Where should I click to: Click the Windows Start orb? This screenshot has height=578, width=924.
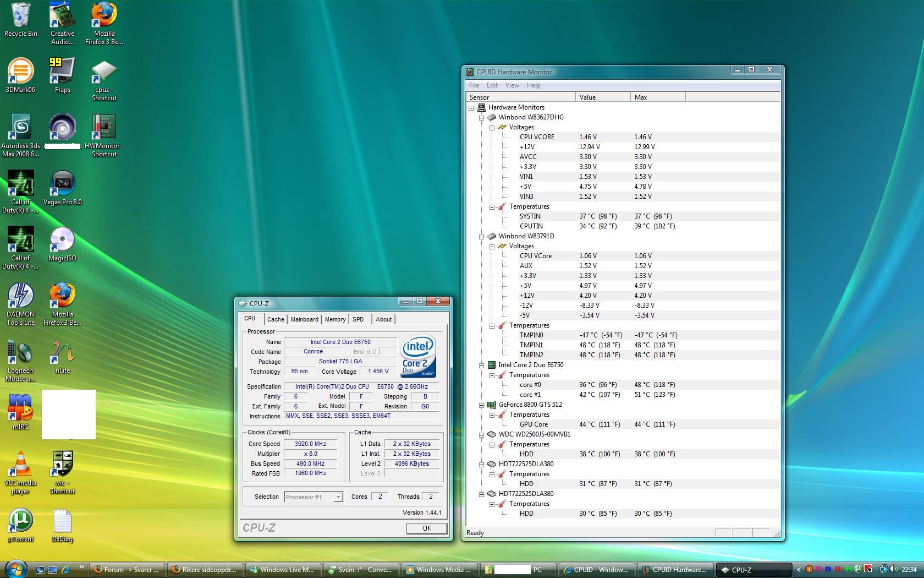tap(15, 569)
